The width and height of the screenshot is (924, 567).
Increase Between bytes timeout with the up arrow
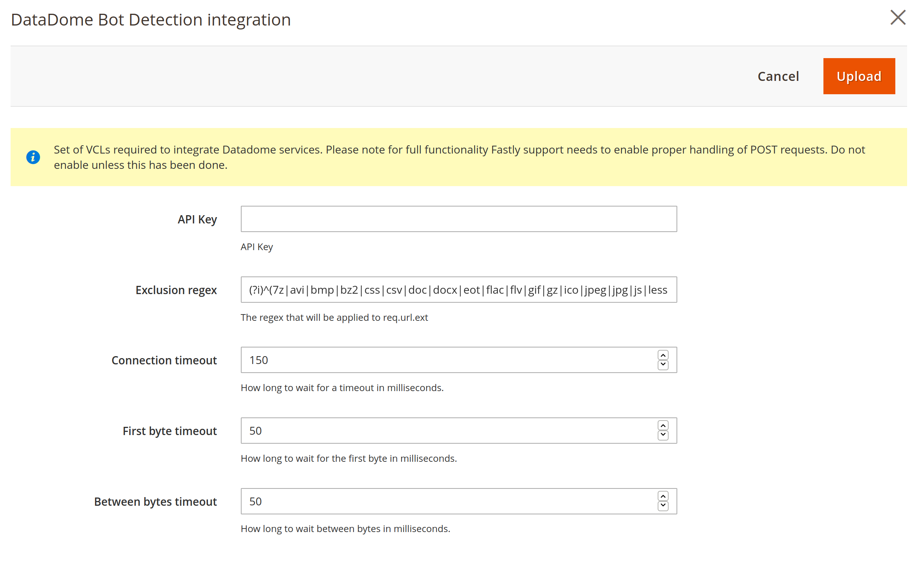[x=663, y=497]
